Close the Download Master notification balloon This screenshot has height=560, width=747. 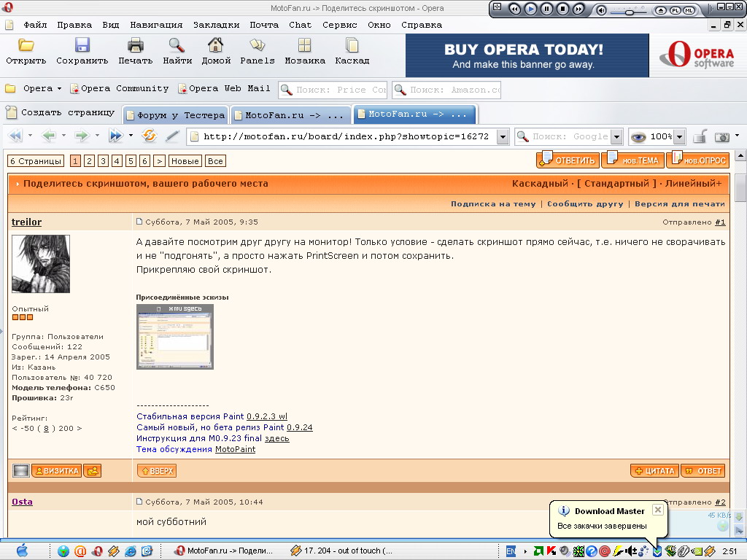[657, 510]
